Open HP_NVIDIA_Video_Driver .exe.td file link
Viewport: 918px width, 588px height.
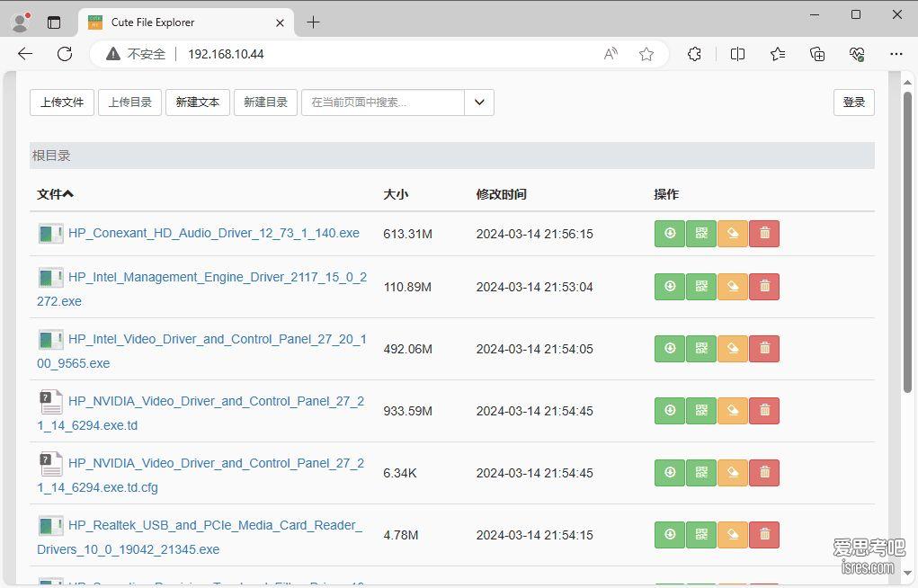[x=201, y=413]
